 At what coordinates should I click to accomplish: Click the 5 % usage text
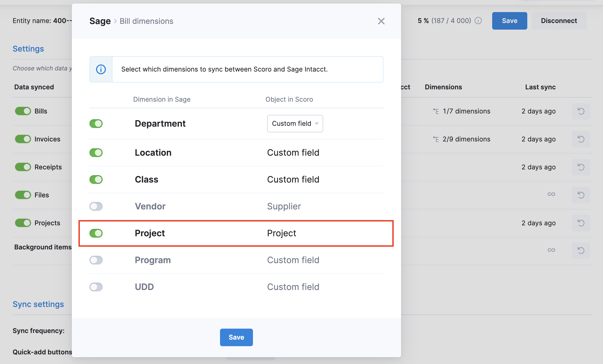[x=423, y=21]
